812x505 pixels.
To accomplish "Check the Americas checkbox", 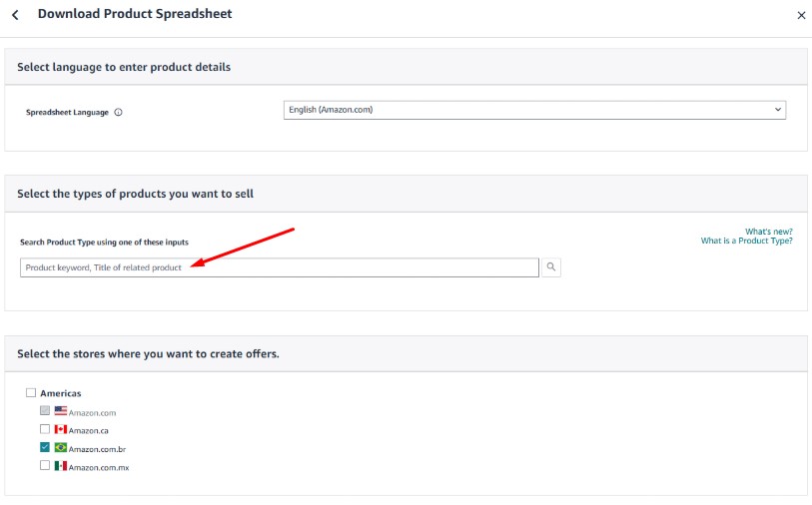I will point(31,392).
